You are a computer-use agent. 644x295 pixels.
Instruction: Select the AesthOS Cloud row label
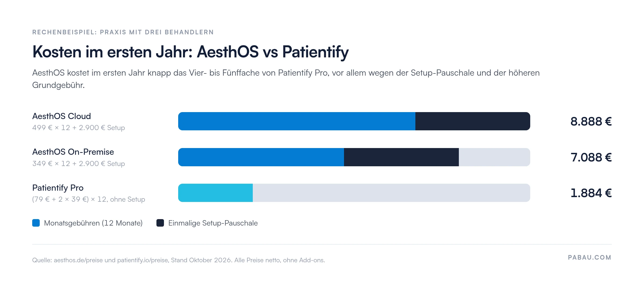click(61, 116)
